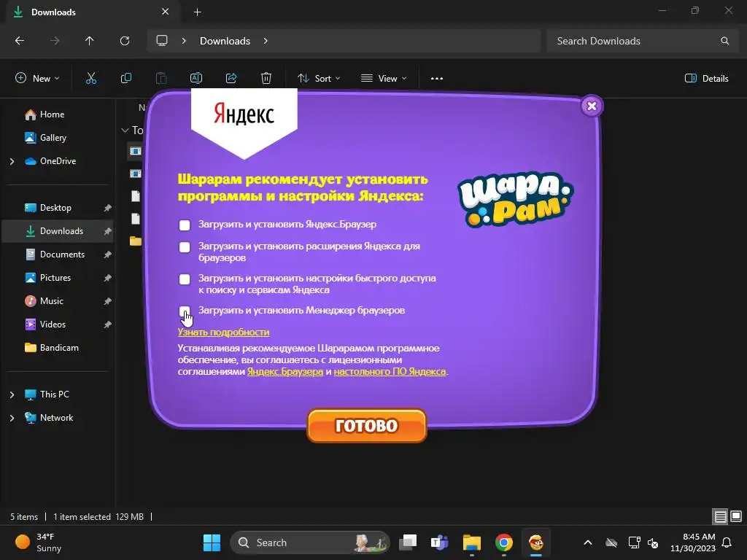Switch to large thumbnails view icon
Screen dimensions: 747x560
tap(736, 517)
